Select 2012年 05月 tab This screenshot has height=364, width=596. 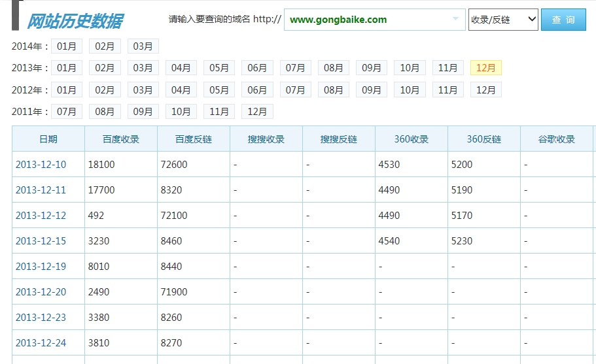coord(219,90)
